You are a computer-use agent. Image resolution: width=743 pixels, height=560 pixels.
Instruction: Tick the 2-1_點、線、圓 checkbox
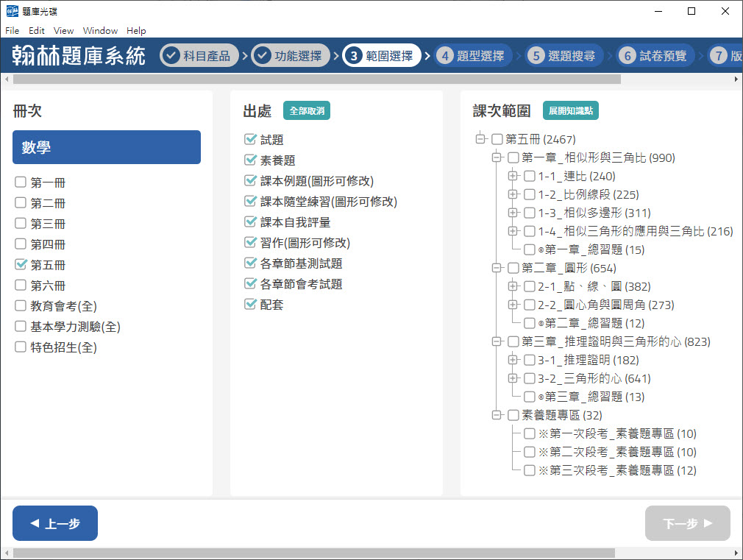[530, 286]
